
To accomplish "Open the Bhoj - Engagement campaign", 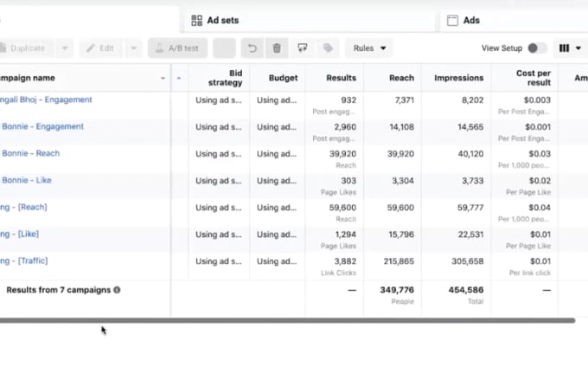I will pyautogui.click(x=45, y=100).
